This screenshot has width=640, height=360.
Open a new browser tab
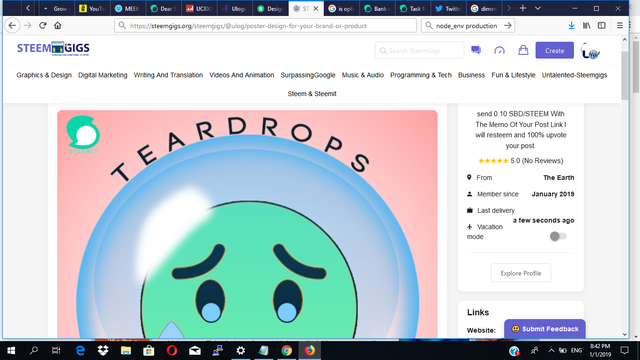pos(523,8)
